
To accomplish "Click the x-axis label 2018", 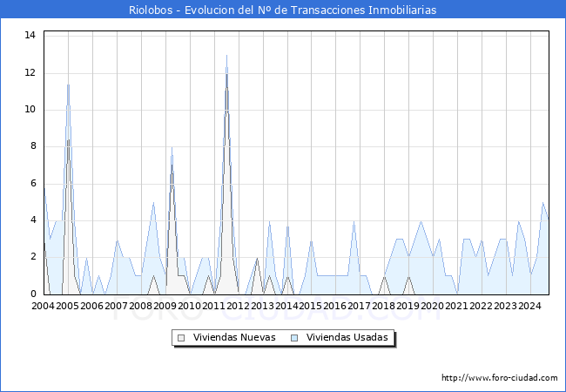I will [384, 306].
